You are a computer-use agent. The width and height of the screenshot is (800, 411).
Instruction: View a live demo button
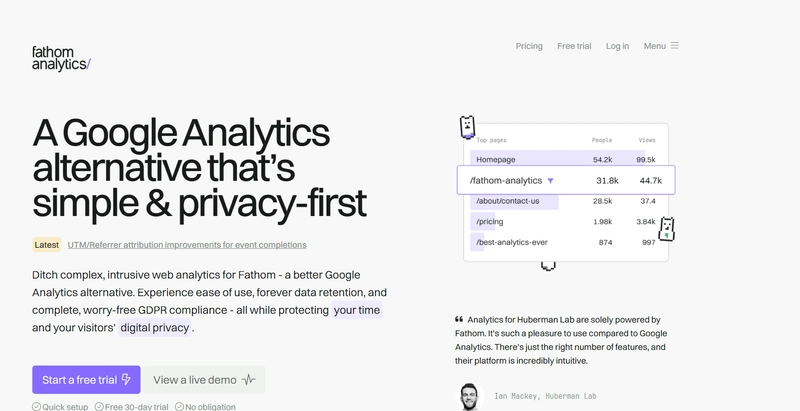(x=204, y=379)
